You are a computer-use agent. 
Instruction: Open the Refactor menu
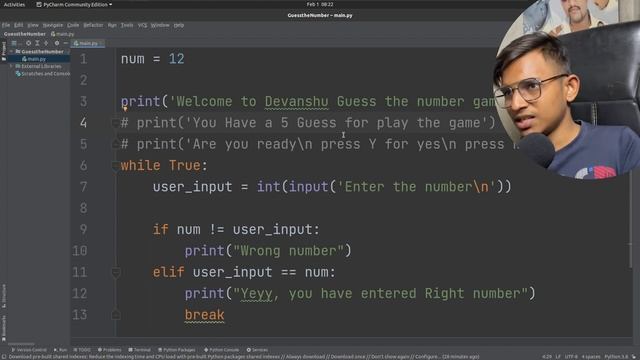coord(93,25)
